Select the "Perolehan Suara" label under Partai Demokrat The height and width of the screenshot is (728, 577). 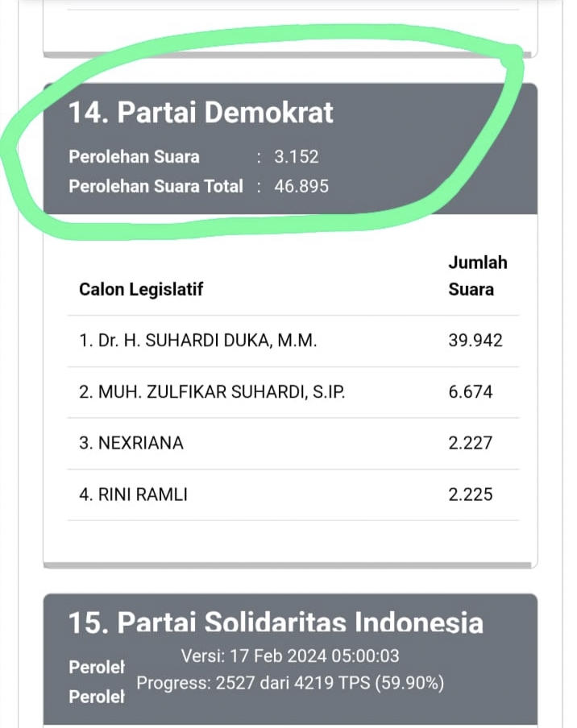(134, 157)
